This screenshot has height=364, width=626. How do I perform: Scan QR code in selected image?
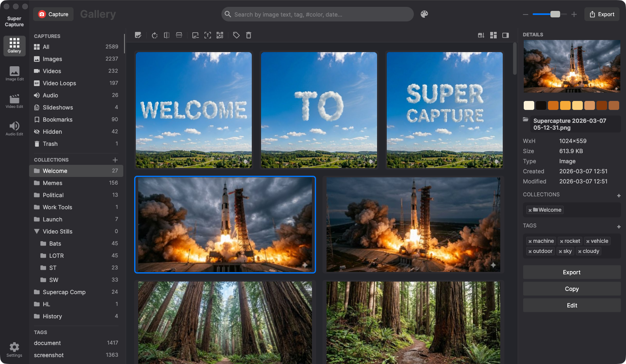pos(220,35)
